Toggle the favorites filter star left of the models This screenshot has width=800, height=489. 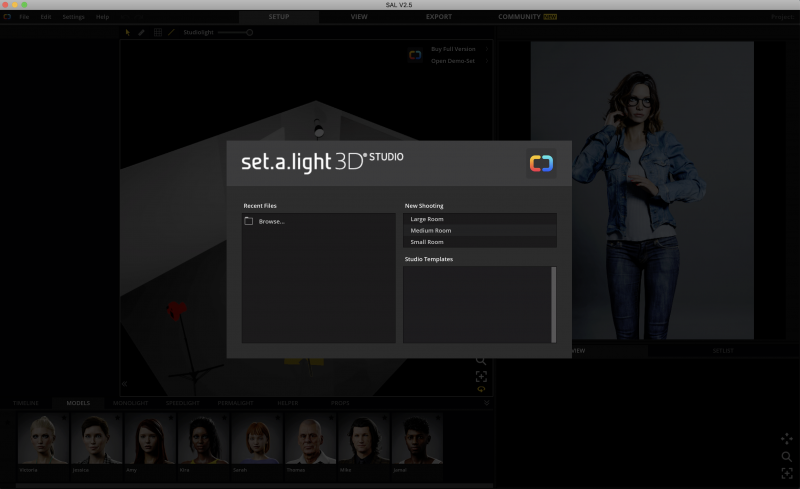pos(8,422)
